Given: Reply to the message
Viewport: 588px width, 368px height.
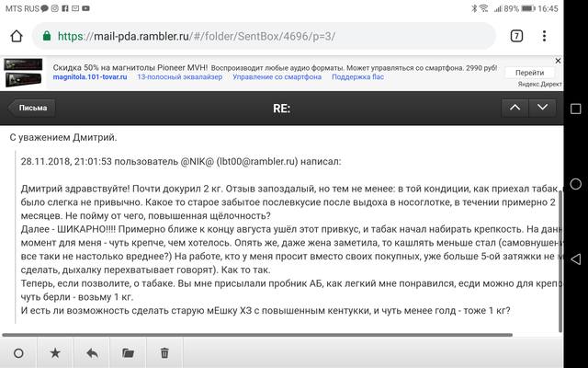Looking at the screenshot, I should click(x=92, y=353).
